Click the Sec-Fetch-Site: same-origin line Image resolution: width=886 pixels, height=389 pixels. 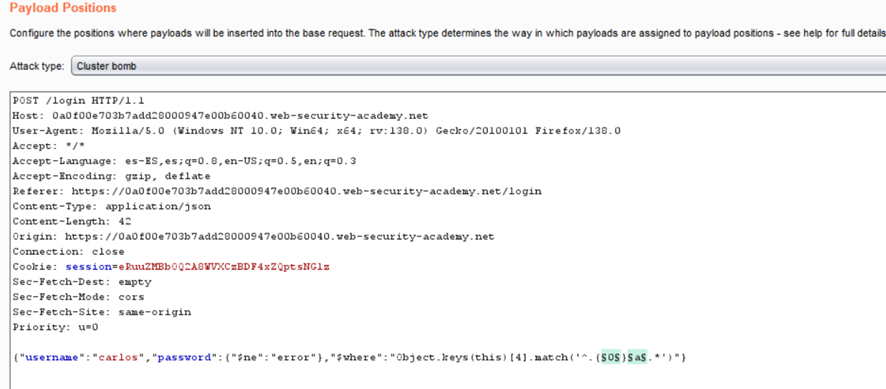pos(102,312)
